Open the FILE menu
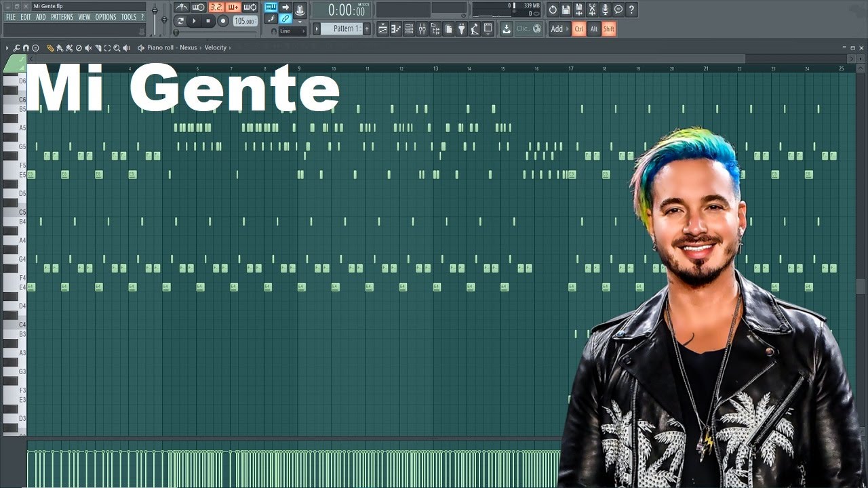The image size is (868, 488). point(11,17)
